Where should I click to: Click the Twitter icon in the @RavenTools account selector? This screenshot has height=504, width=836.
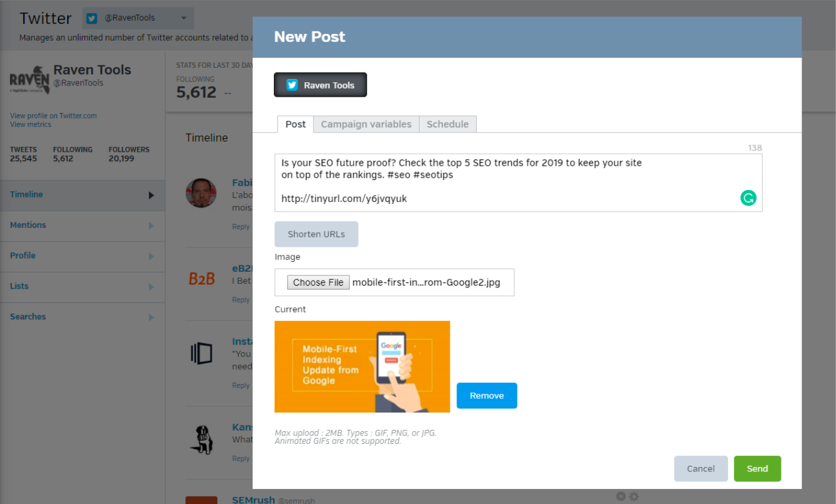(92, 18)
